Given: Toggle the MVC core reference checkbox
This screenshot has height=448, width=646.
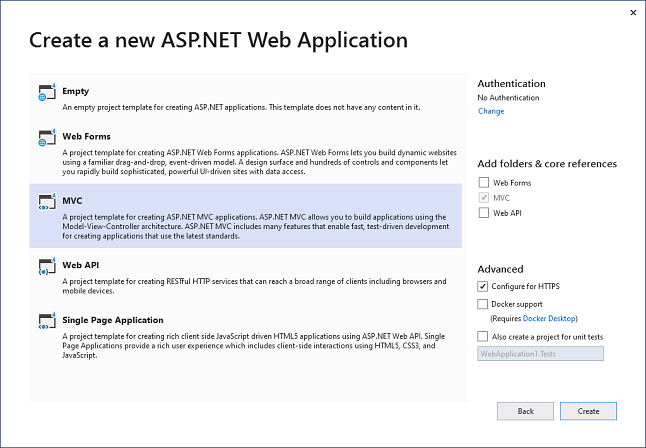Looking at the screenshot, I should (x=485, y=198).
